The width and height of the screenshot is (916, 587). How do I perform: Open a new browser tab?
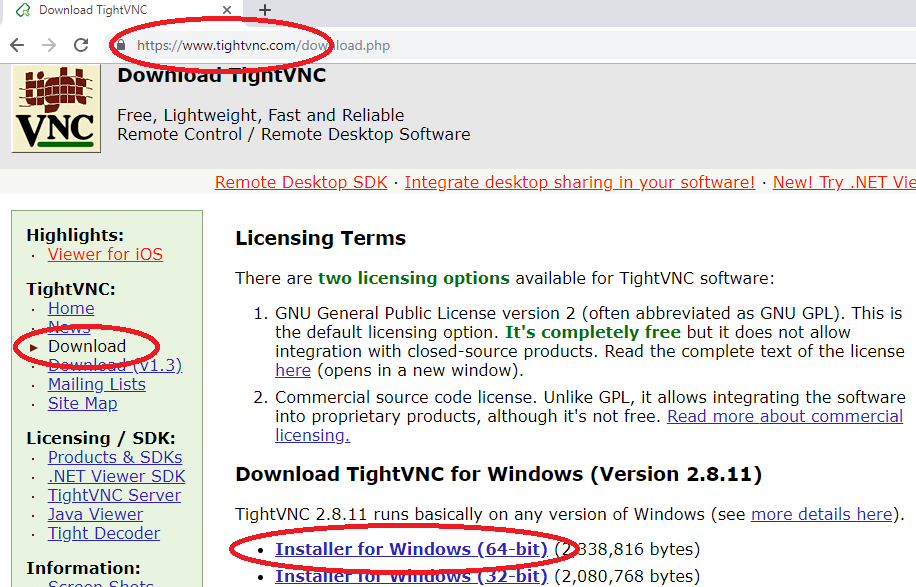pos(265,10)
